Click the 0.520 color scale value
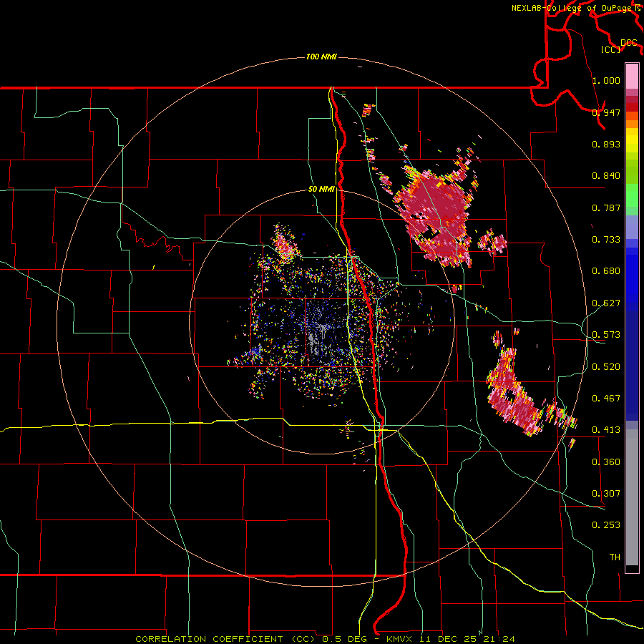 click(x=606, y=367)
